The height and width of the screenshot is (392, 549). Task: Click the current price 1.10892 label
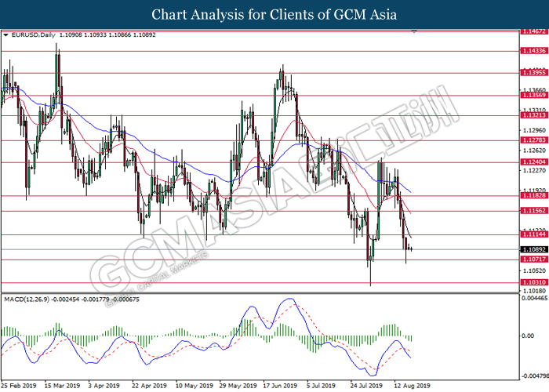tap(534, 249)
